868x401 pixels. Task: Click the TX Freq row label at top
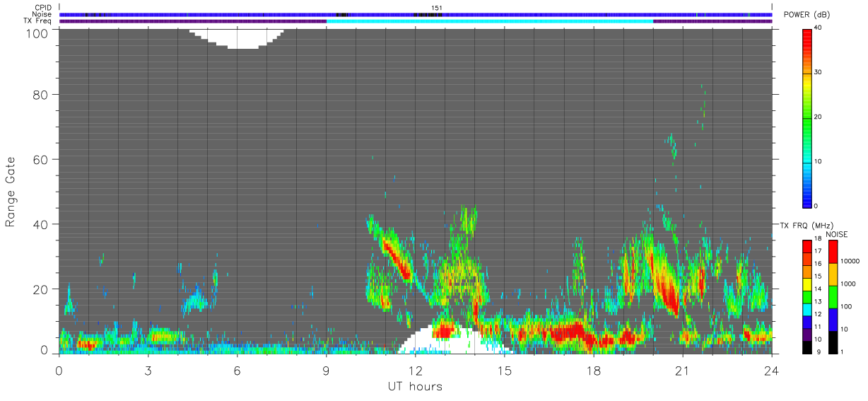click(x=37, y=21)
